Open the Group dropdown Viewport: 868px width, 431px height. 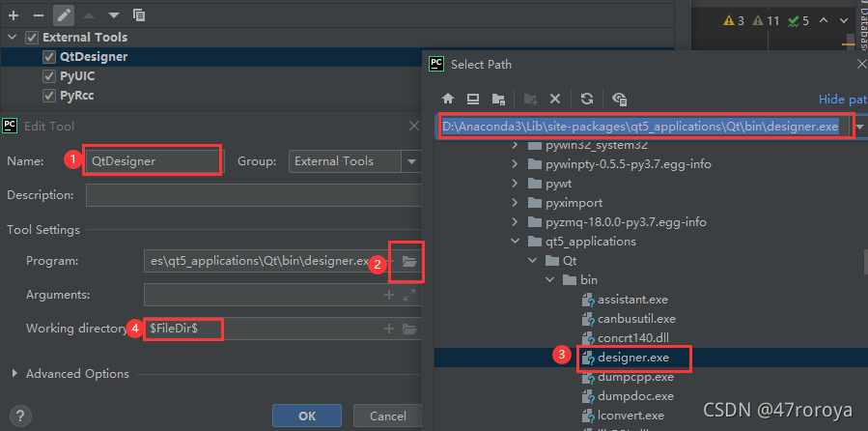tap(411, 161)
